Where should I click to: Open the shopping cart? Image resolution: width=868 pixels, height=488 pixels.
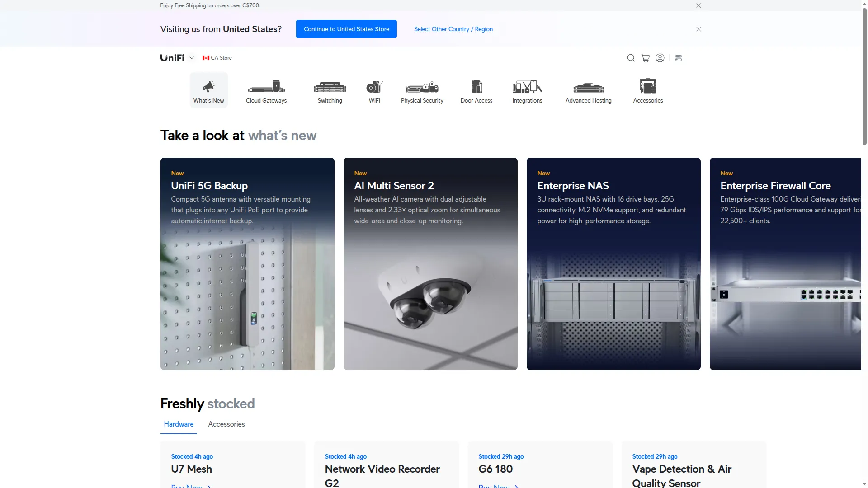646,58
